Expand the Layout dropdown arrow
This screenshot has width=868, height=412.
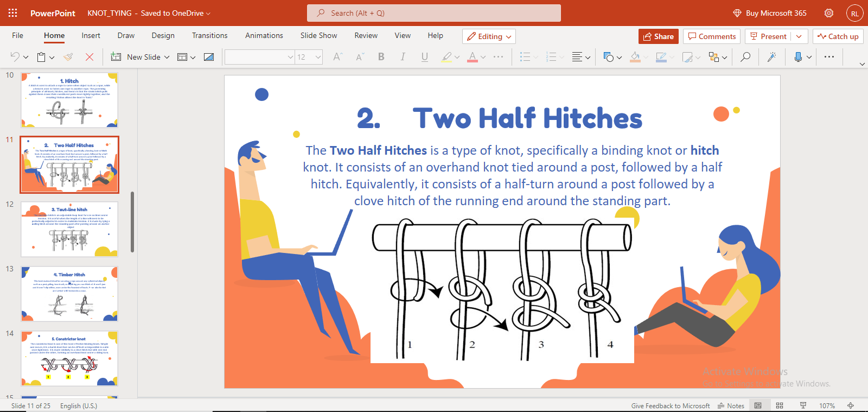(193, 57)
